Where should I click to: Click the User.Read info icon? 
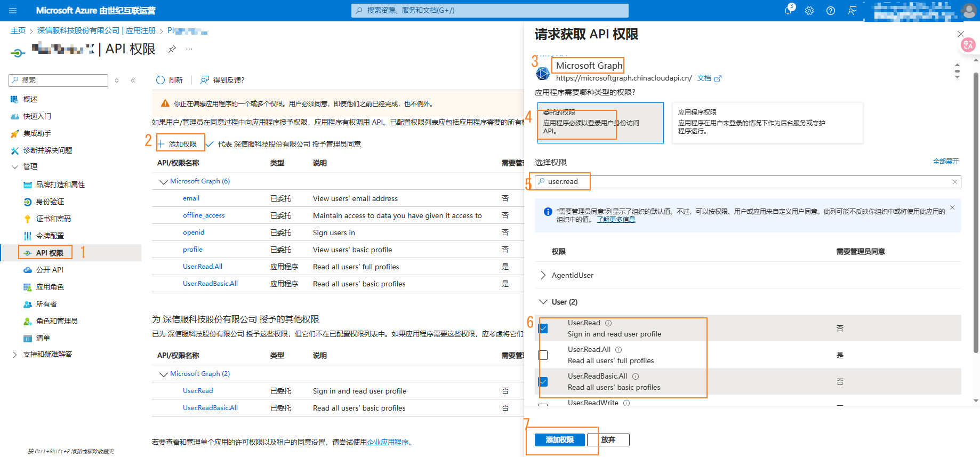[x=608, y=323]
